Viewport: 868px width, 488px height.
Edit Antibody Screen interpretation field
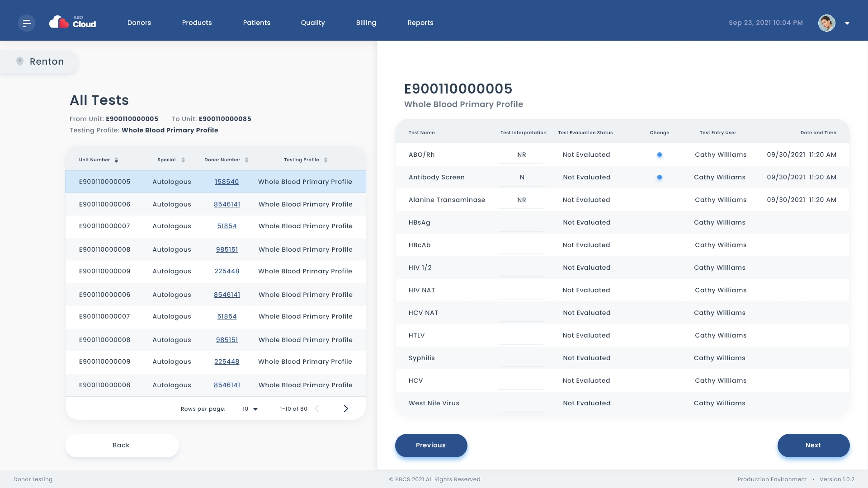click(521, 178)
